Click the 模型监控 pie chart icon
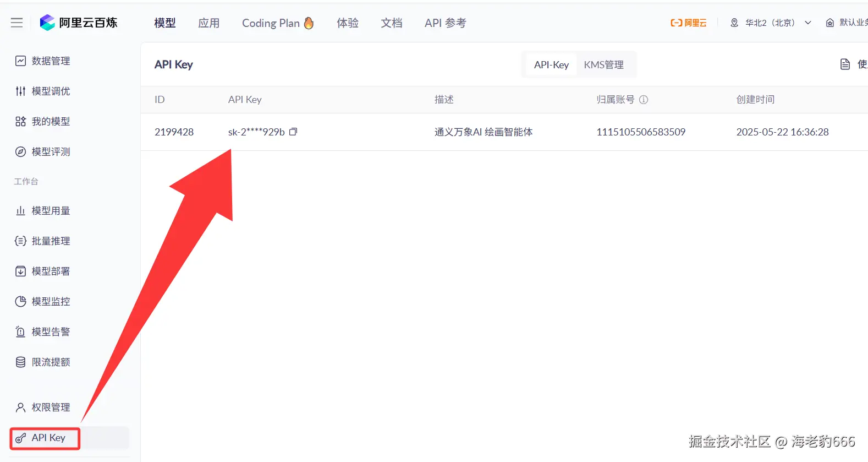 [x=20, y=301]
